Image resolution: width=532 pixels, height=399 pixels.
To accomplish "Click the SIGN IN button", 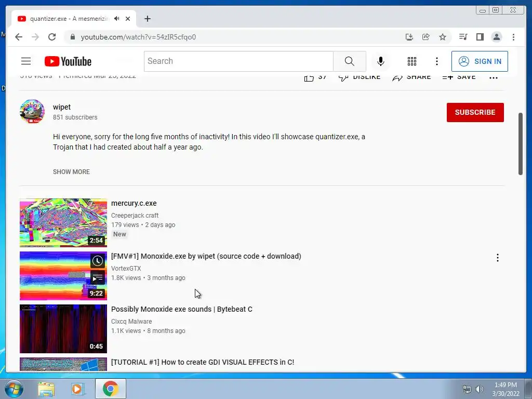I will [480, 61].
